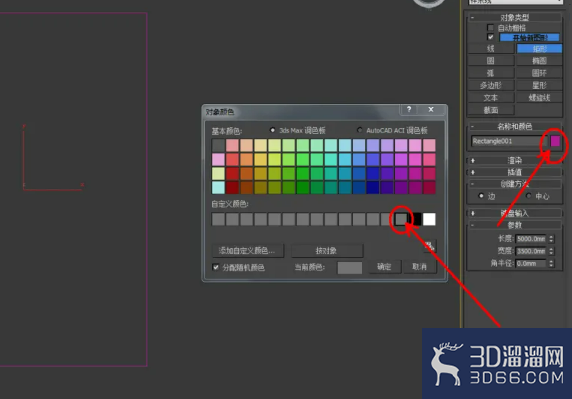This screenshot has height=399, width=572.
Task: Pick the dark gray basic color swatch
Action: (x=218, y=145)
